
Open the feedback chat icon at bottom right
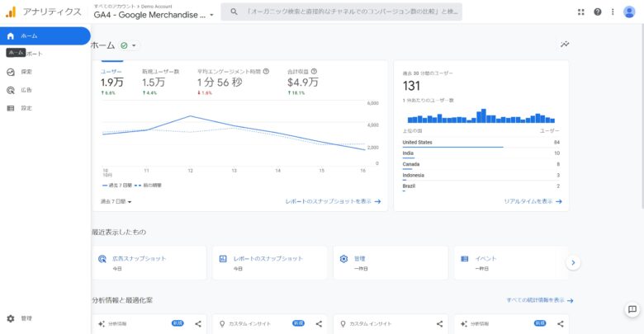click(632, 309)
